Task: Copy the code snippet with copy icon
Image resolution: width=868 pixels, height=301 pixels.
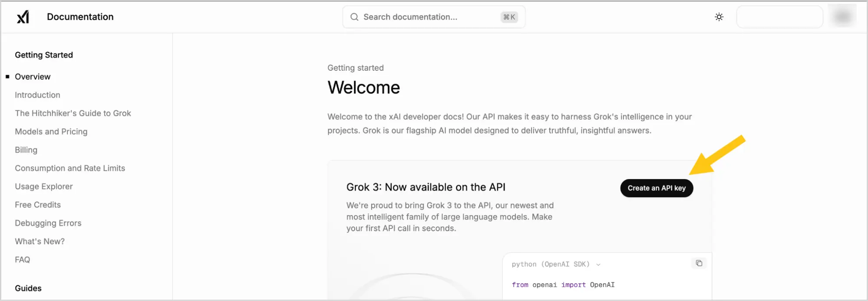Action: tap(699, 263)
